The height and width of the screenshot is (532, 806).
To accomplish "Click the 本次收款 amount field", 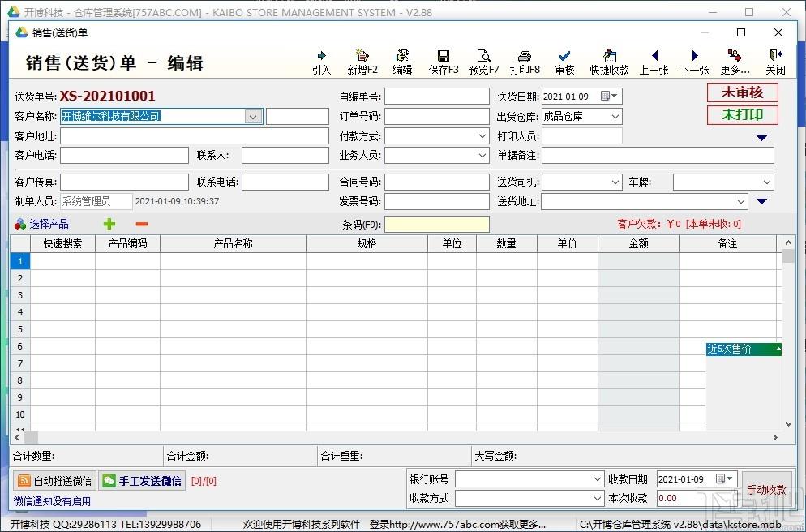I will (697, 498).
